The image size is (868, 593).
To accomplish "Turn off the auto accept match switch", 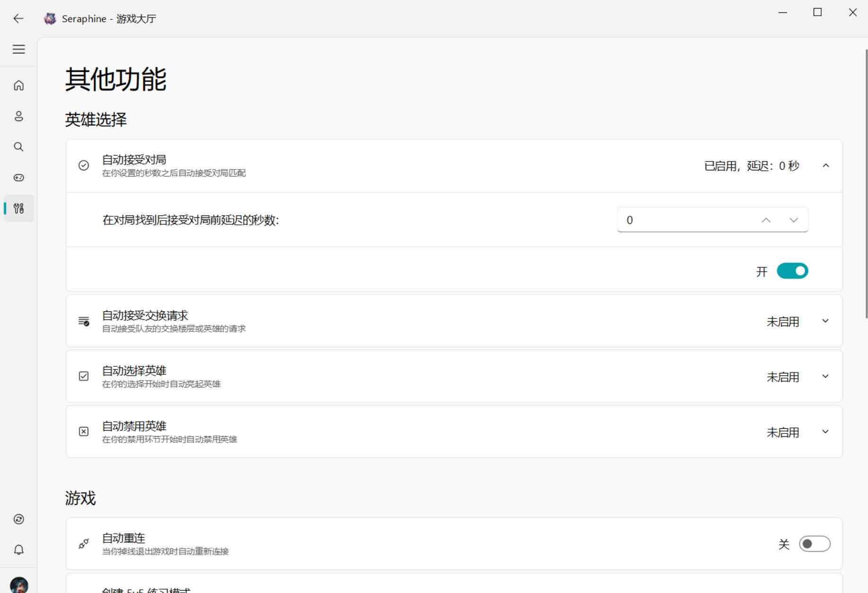I will click(x=792, y=271).
